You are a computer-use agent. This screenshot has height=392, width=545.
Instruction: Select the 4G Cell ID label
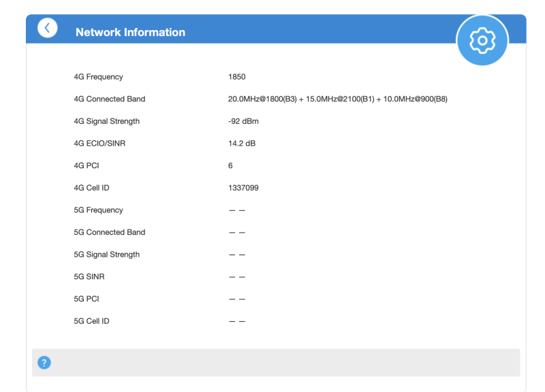[x=91, y=188]
